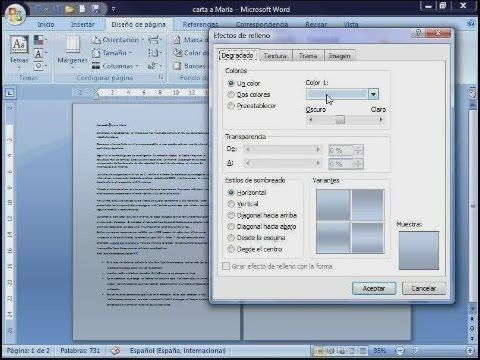480x360 pixels.
Task: Open the Columnas option
Action: pyautogui.click(x=115, y=66)
